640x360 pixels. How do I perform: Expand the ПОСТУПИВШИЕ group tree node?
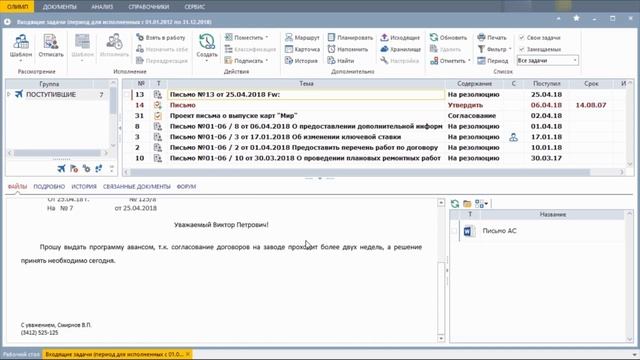[x=9, y=94]
